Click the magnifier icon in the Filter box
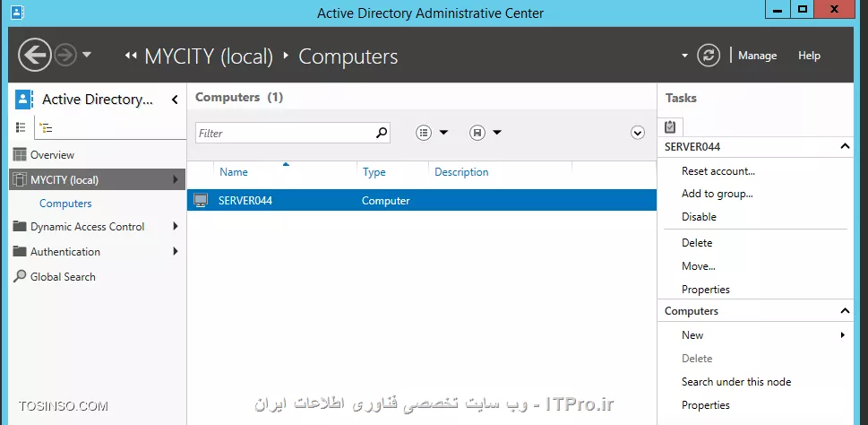The image size is (868, 425). [x=382, y=133]
